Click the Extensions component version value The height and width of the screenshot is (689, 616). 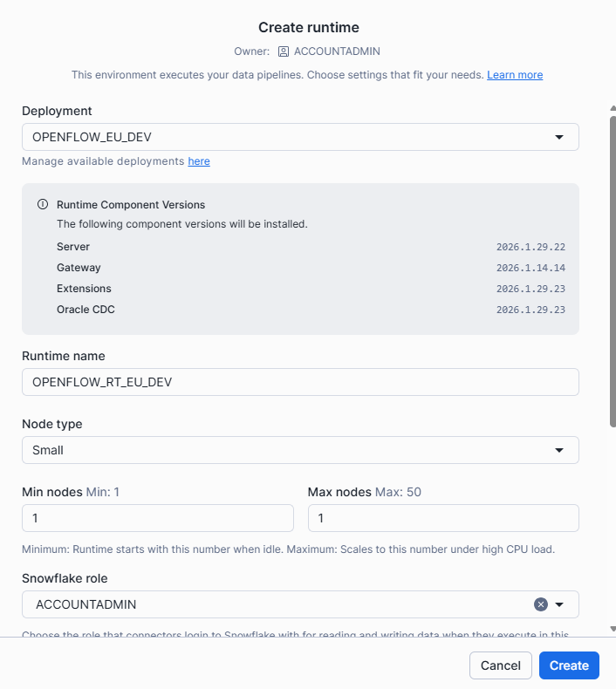tap(530, 289)
